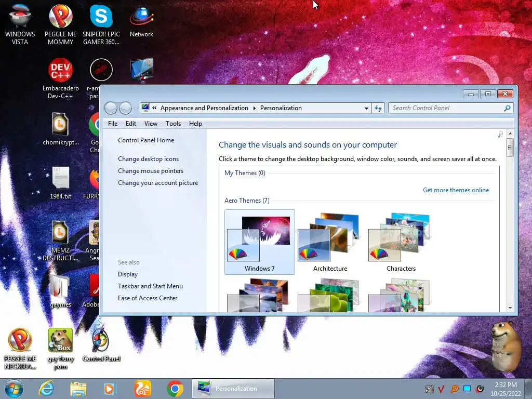Click the search magnifier icon

[507, 108]
